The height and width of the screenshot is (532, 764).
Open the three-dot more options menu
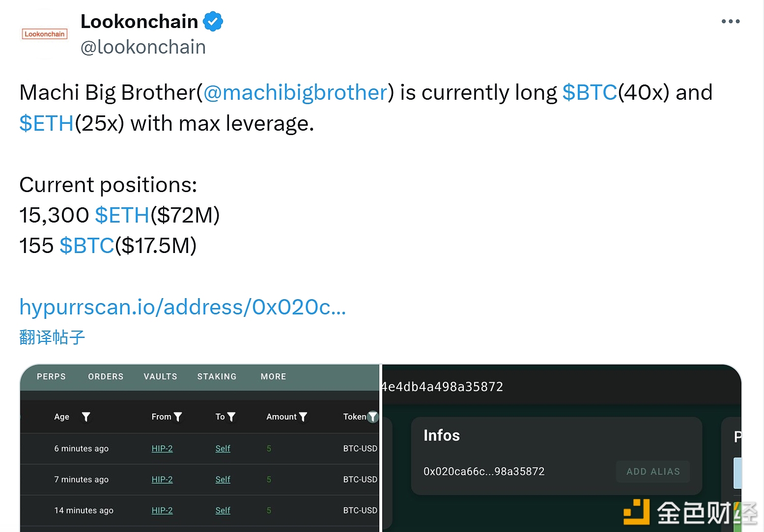pyautogui.click(x=730, y=22)
